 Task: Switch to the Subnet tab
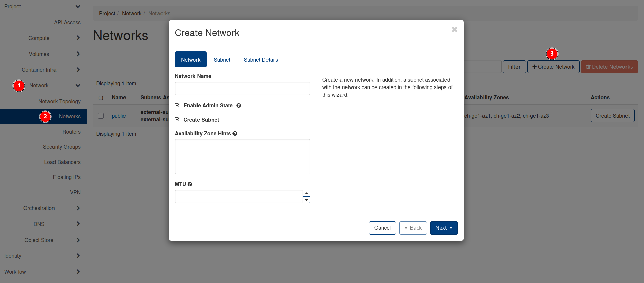222,60
